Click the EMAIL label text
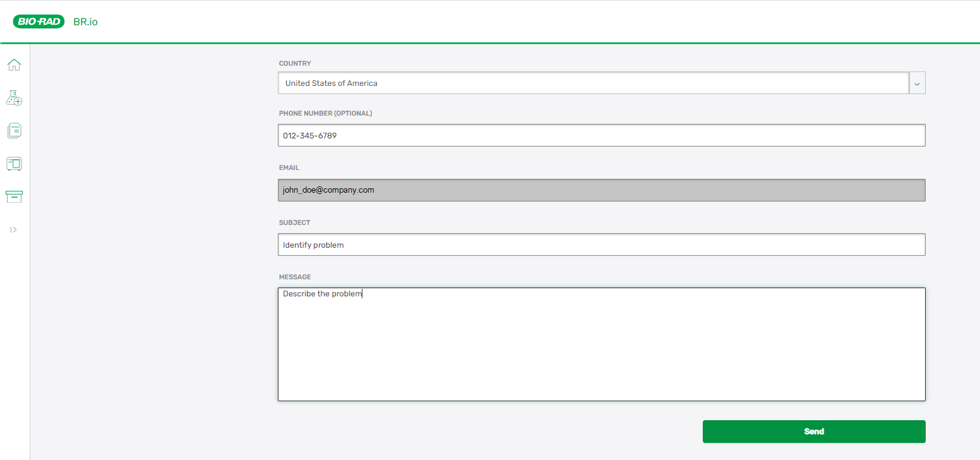980x460 pixels. [x=289, y=168]
